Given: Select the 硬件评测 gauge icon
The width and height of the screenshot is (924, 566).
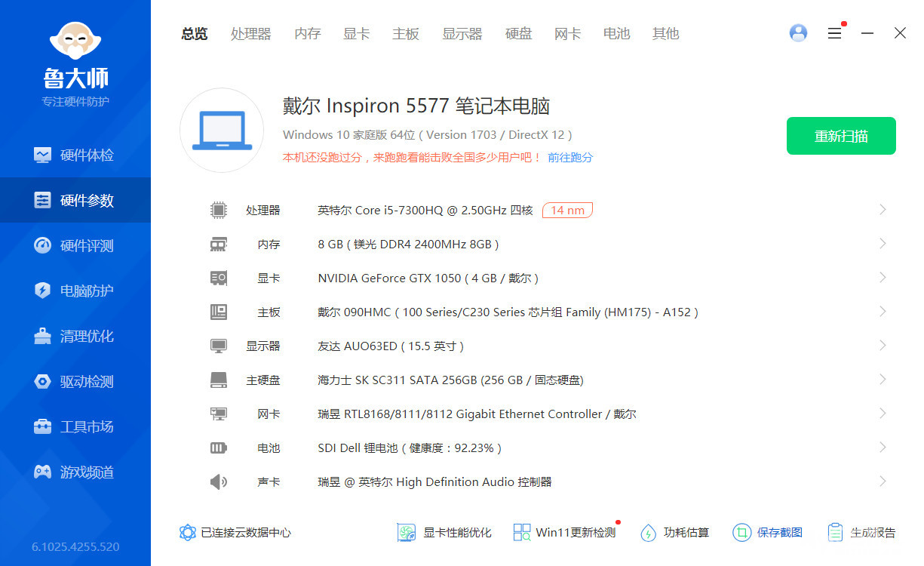Looking at the screenshot, I should [x=42, y=245].
